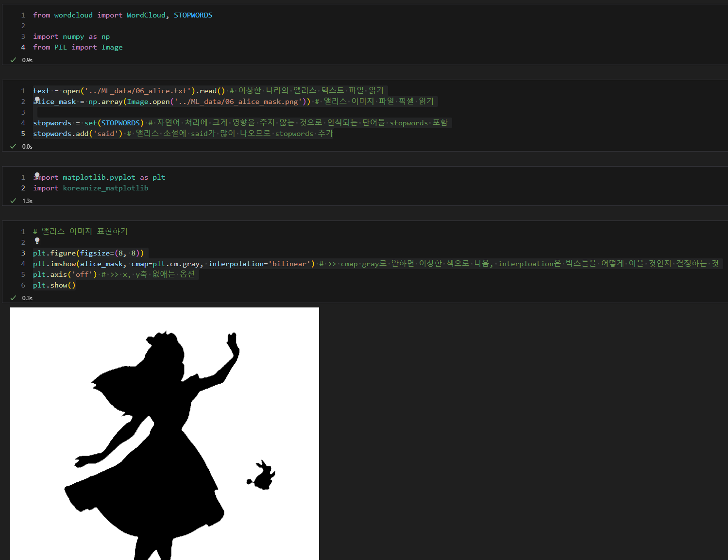Click the success checkmark next to 0.9s
728x560 pixels.
click(13, 60)
